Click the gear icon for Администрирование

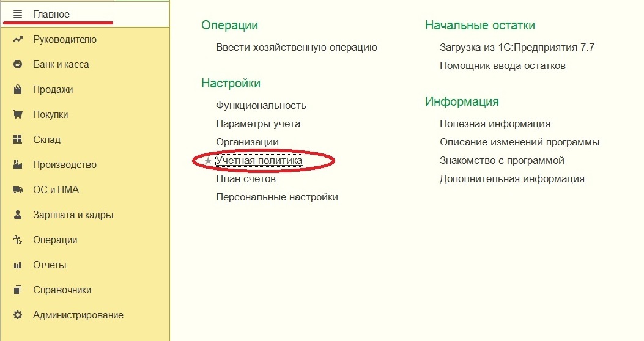pyautogui.click(x=18, y=315)
